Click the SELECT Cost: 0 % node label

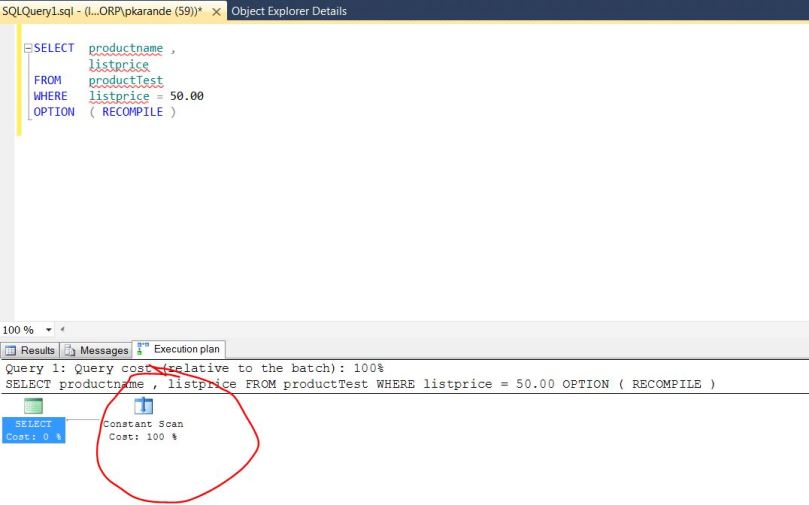tap(34, 430)
